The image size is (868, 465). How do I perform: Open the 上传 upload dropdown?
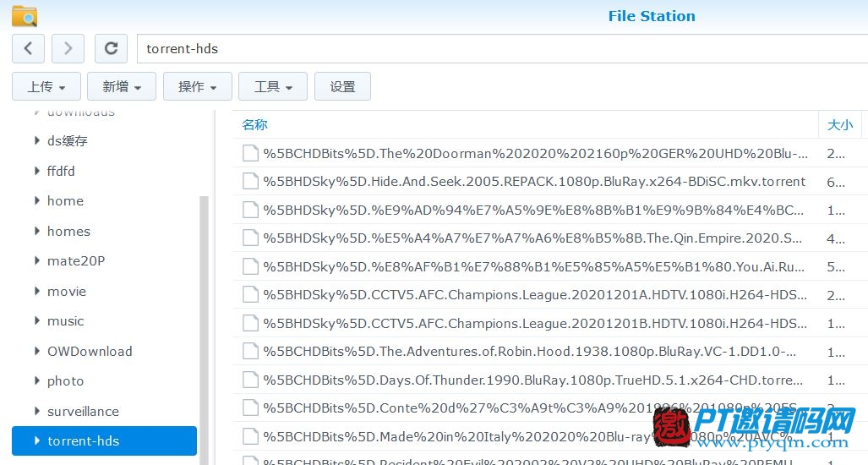tap(46, 86)
